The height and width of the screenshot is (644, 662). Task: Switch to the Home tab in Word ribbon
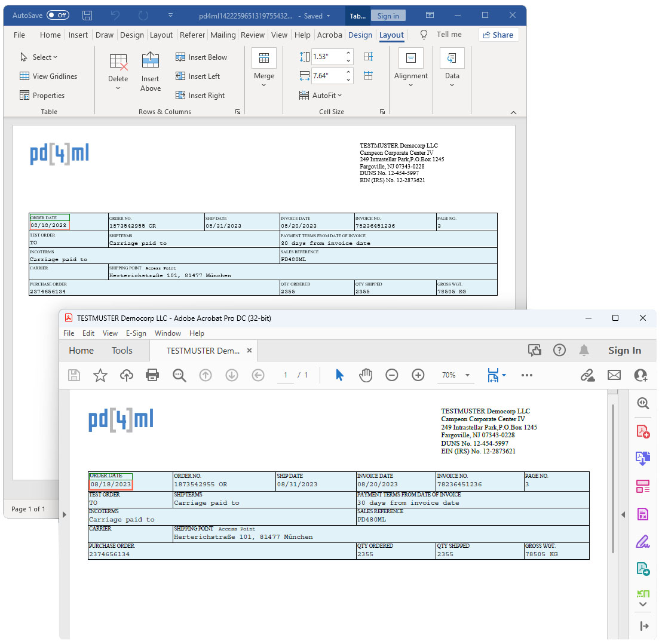[50, 35]
